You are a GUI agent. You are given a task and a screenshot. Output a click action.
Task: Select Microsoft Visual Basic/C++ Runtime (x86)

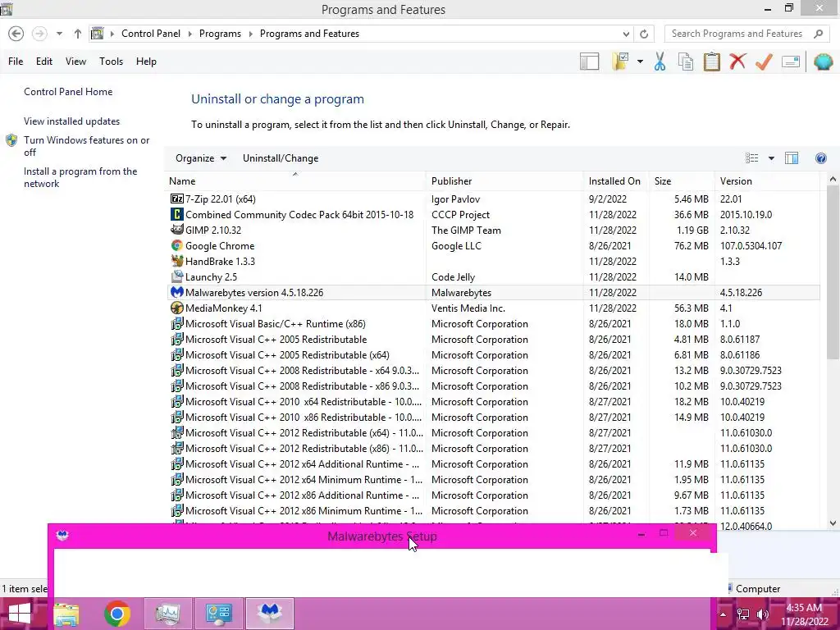tap(492, 323)
